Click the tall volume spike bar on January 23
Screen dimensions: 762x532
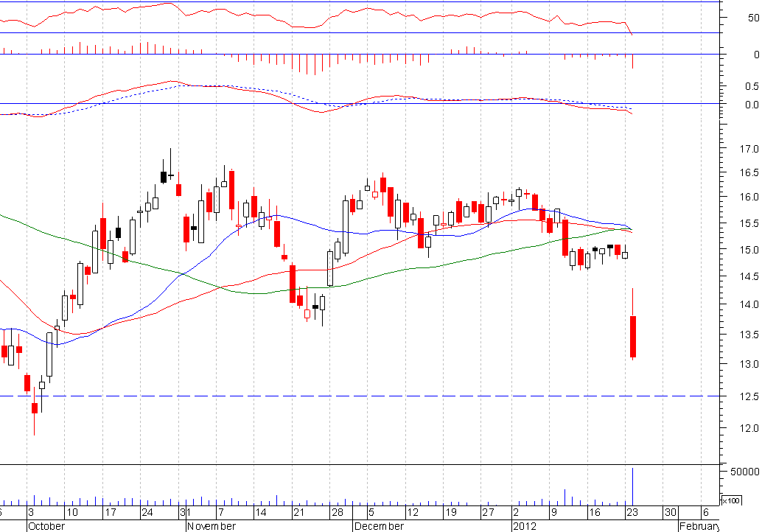633,486
